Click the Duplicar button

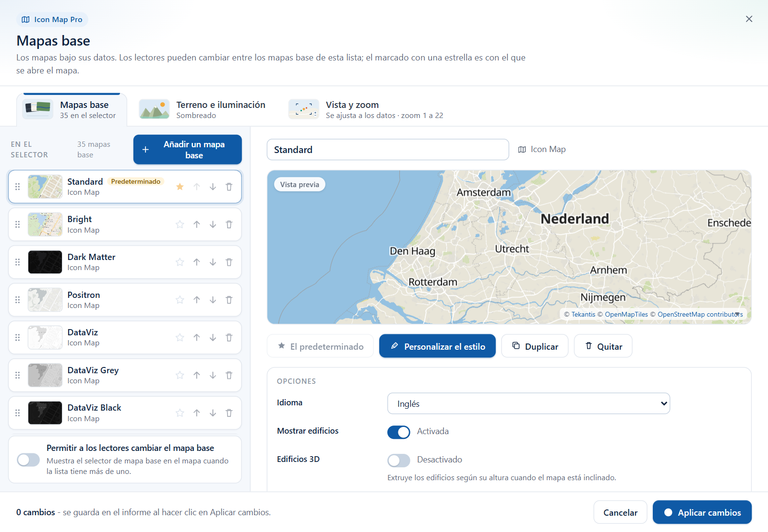[535, 346]
